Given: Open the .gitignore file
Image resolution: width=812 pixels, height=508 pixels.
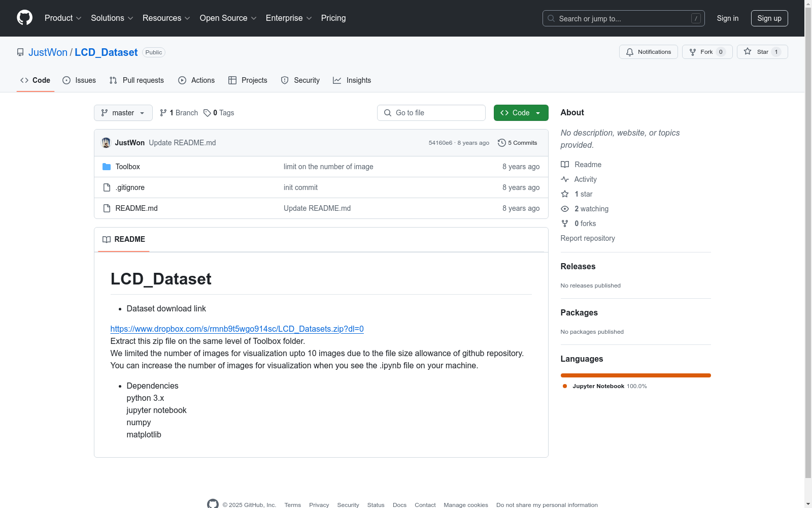Looking at the screenshot, I should (130, 187).
